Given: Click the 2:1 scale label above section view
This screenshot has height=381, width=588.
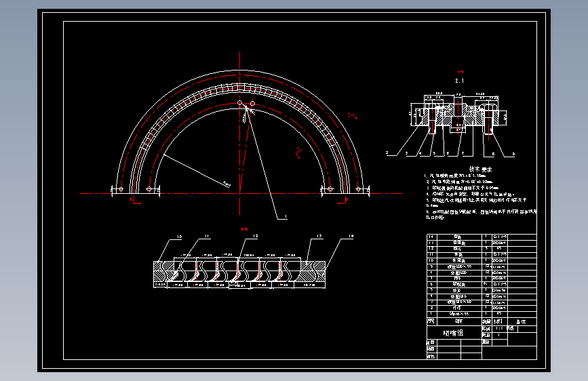Looking at the screenshot, I should 460,81.
